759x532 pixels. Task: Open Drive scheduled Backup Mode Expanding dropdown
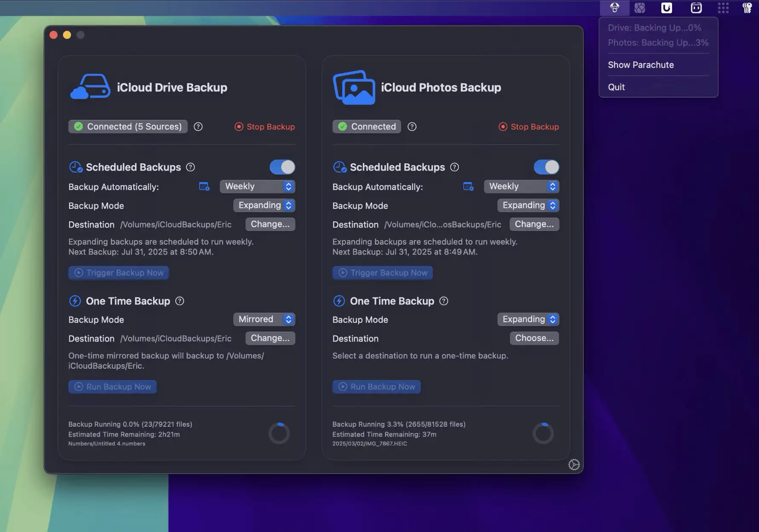[264, 205]
